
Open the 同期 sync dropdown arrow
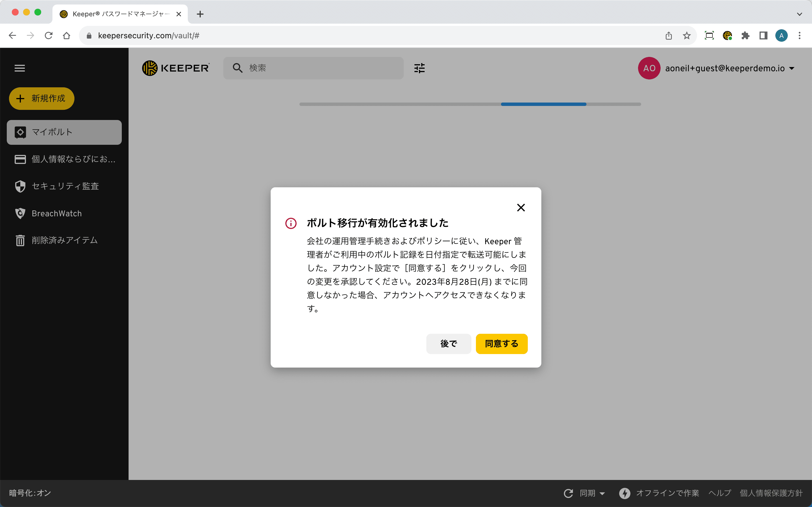coord(602,493)
